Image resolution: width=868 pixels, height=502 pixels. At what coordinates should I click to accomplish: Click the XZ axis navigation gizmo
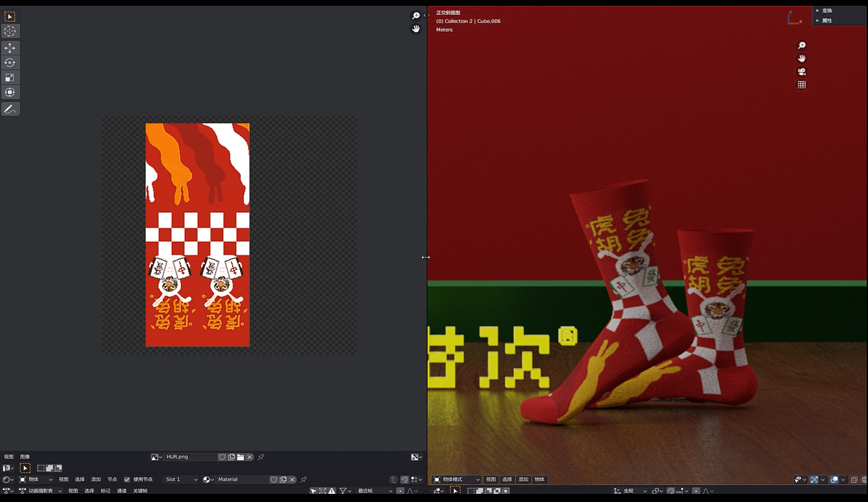794,18
